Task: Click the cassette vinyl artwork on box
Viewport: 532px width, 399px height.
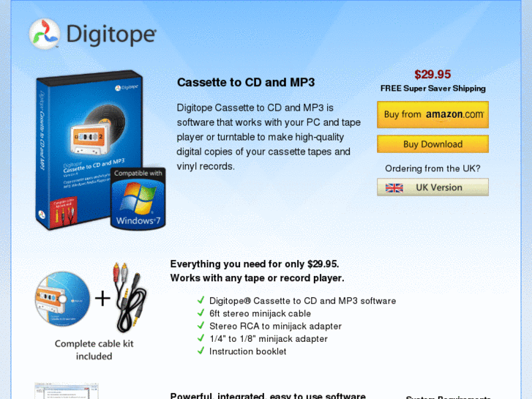Action: [x=98, y=130]
